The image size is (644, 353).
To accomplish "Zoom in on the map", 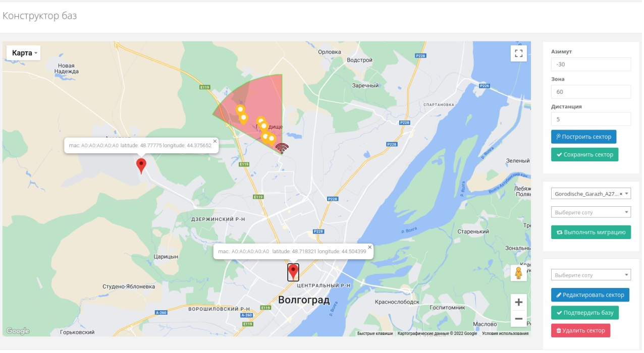I will [x=518, y=303].
